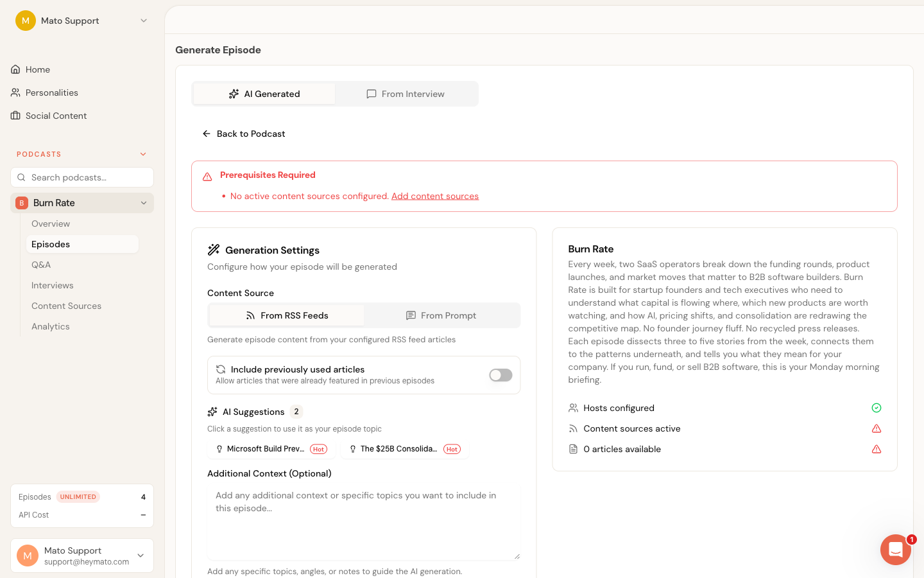Click the magic wand icon by Generation Settings
This screenshot has width=924, height=578.
[214, 250]
